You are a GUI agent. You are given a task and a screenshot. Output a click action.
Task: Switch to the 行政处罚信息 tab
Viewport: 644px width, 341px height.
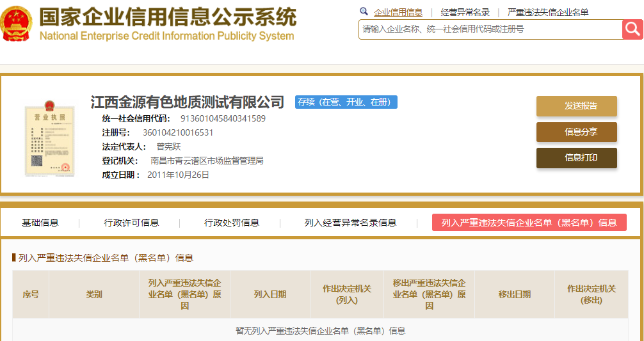click(232, 223)
